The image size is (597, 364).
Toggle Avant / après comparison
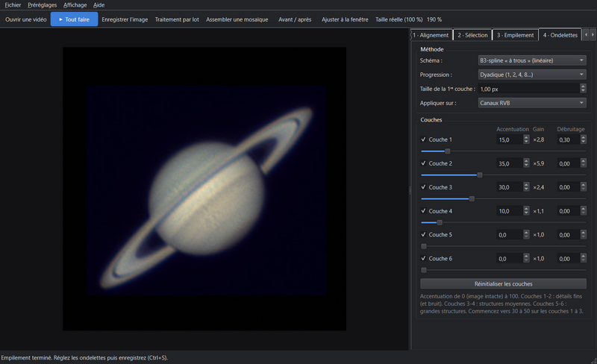pos(295,19)
